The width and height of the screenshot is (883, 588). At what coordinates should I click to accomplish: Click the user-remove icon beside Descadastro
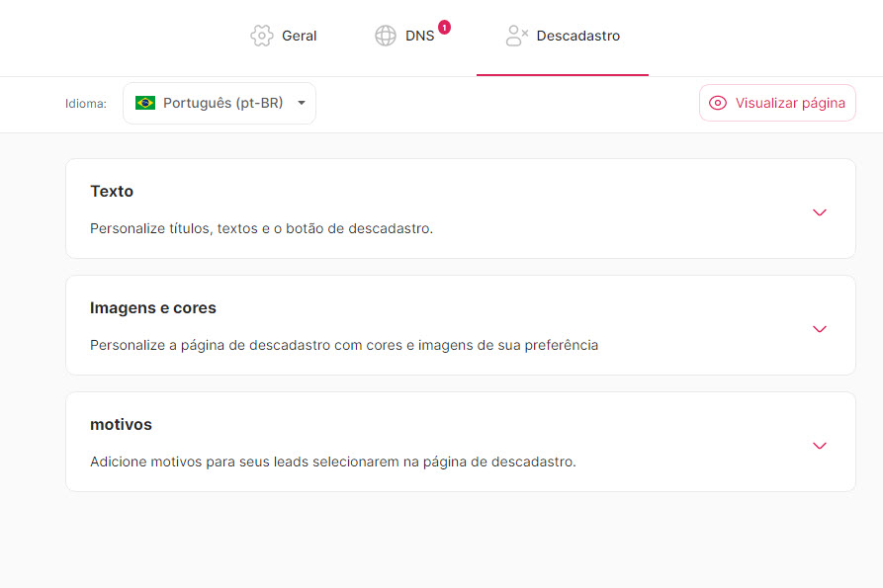(516, 36)
